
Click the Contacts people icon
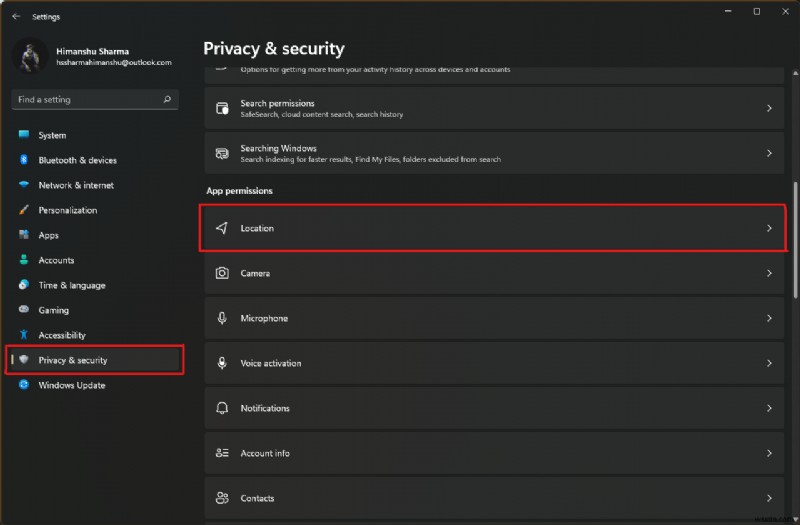point(222,497)
